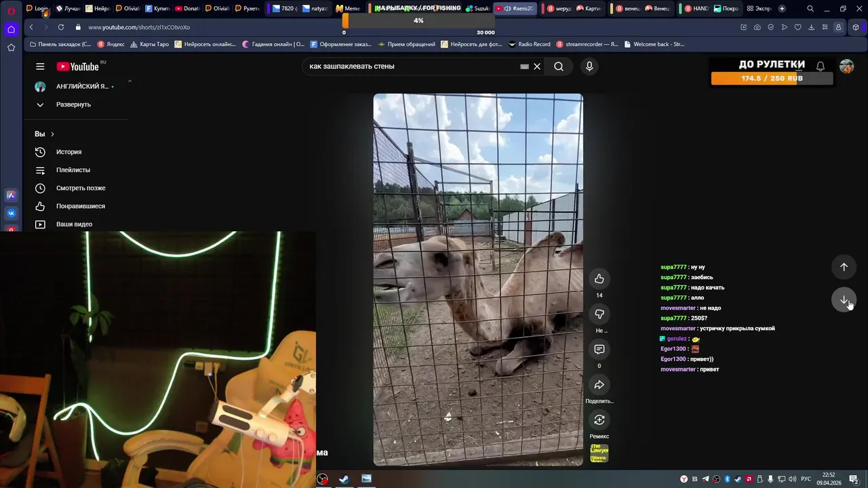Share the short using the arrow icon
868x488 pixels.
[599, 385]
